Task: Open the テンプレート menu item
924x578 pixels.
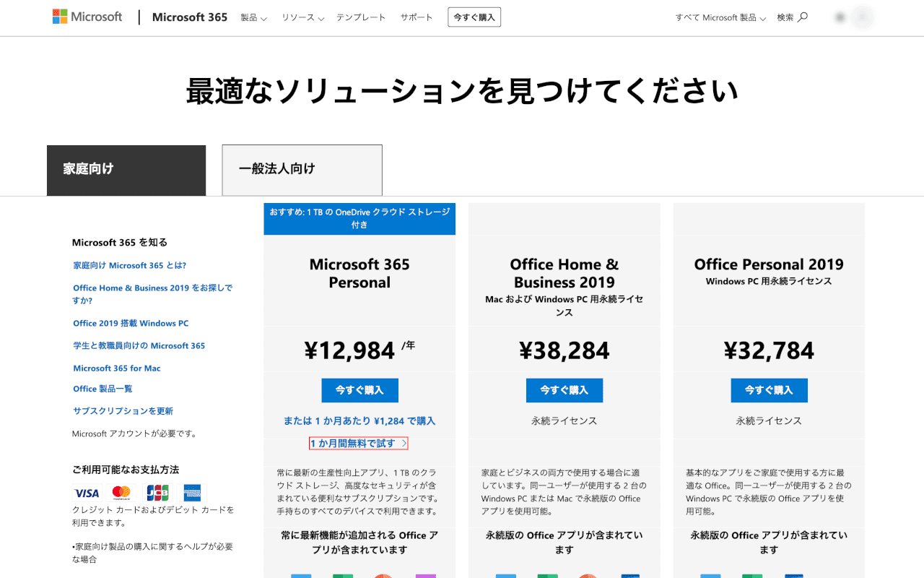Action: 361,17
